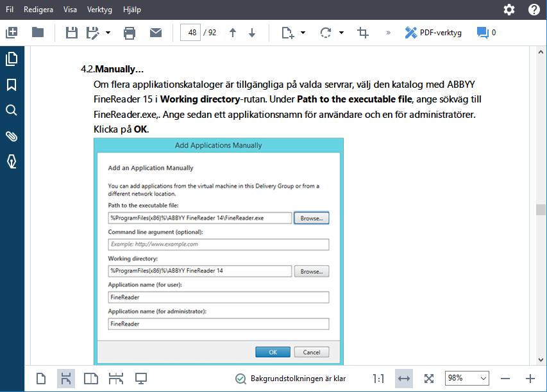Expand the Add page dropdown arrow

303,33
